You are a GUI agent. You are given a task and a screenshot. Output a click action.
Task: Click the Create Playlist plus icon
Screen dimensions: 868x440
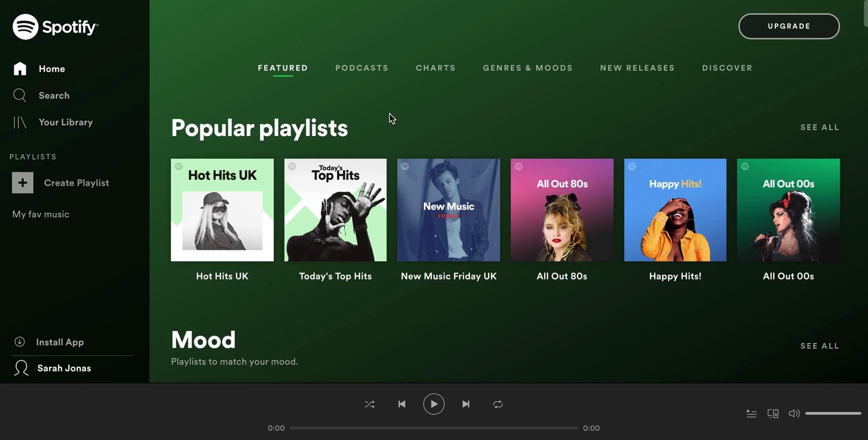pyautogui.click(x=23, y=183)
